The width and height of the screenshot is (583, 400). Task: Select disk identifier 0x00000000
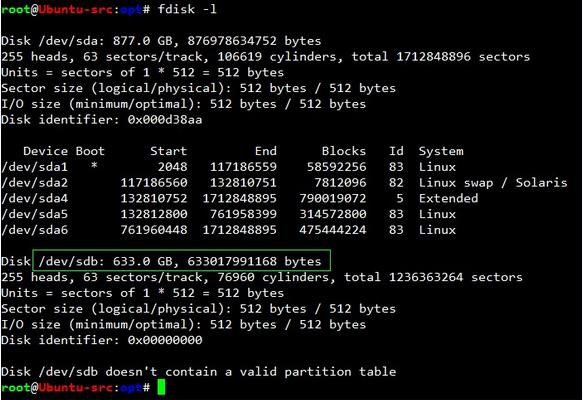pyautogui.click(x=165, y=340)
